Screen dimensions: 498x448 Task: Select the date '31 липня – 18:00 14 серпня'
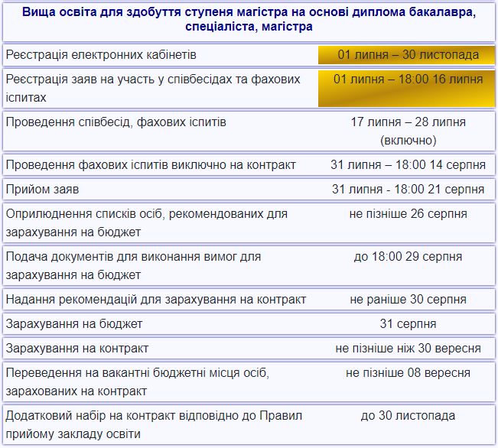coord(408,165)
